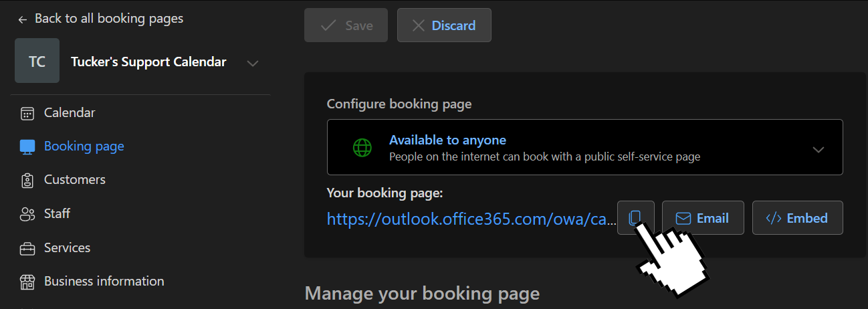The image size is (868, 309).
Task: Click the Business information storefront icon
Action: [x=27, y=282]
